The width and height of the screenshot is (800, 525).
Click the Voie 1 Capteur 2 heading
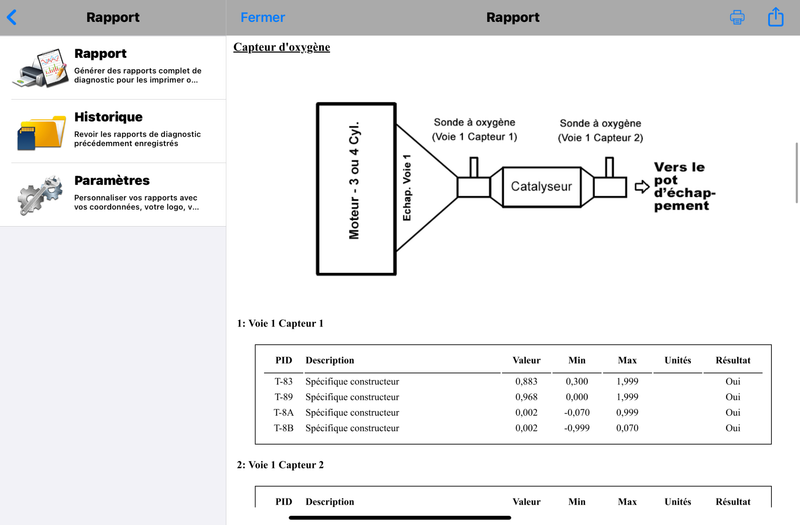tap(280, 465)
